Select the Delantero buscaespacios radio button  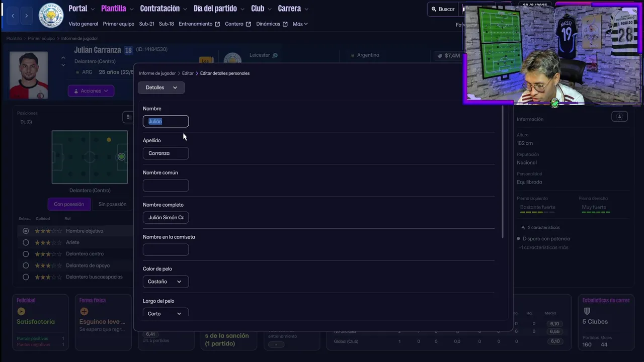26,277
